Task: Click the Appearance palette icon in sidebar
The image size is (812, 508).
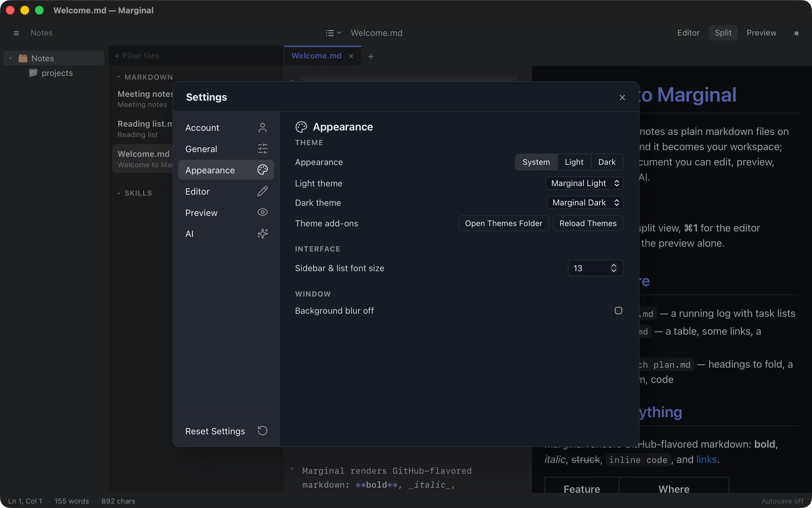Action: pyautogui.click(x=262, y=170)
